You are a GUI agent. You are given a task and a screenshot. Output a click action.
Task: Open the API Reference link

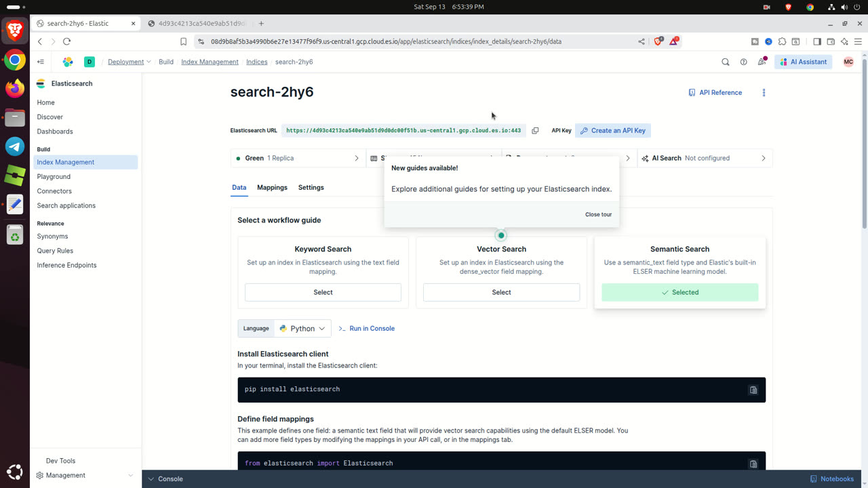tap(715, 92)
